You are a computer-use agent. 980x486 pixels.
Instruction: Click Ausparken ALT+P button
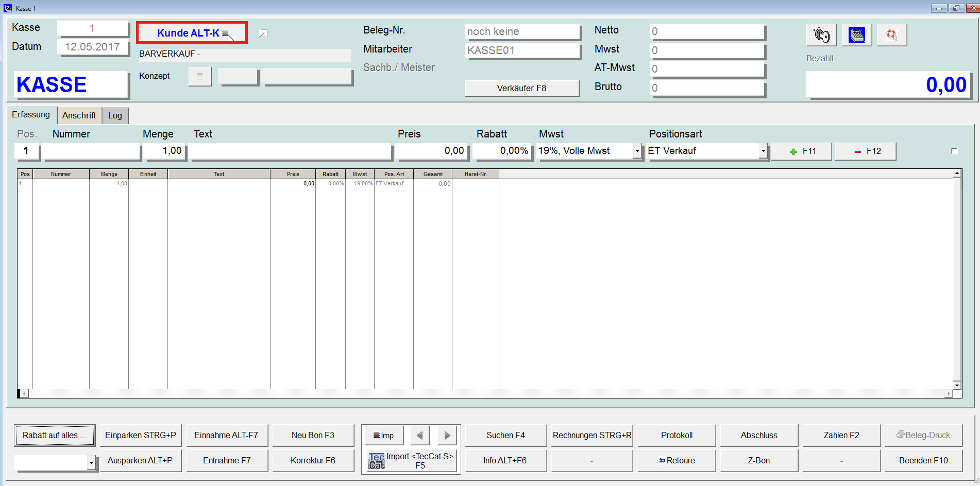[140, 460]
